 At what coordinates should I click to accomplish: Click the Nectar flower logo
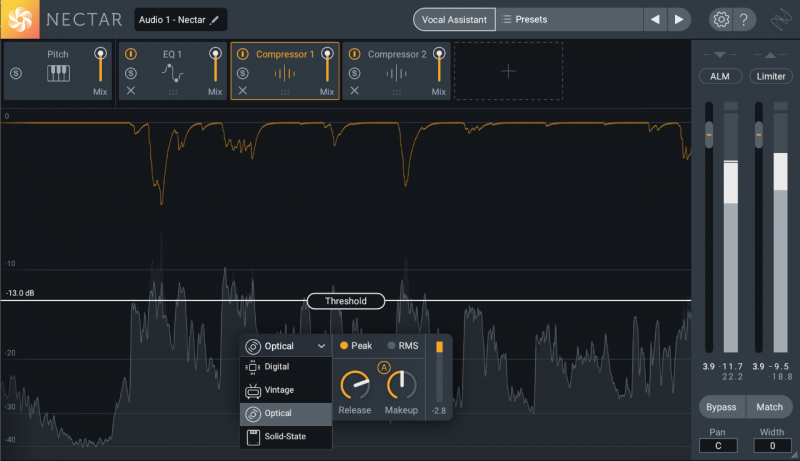19,19
